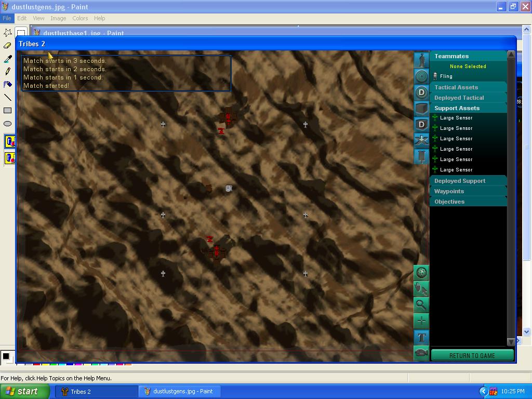Expand hidden system tray icons chevron

[483, 392]
